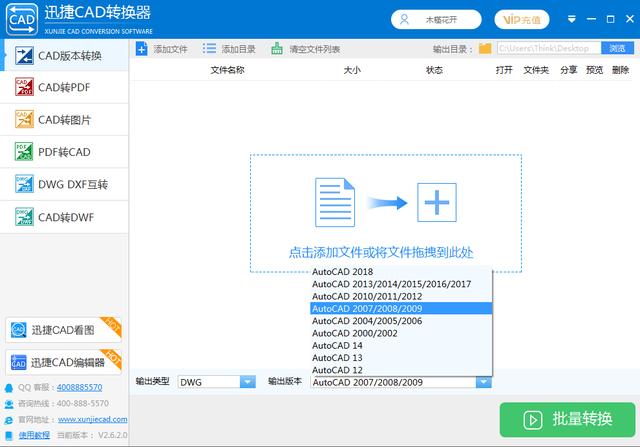Click the Internet Explorer website icon
This screenshot has height=447, width=640.
click(9, 420)
